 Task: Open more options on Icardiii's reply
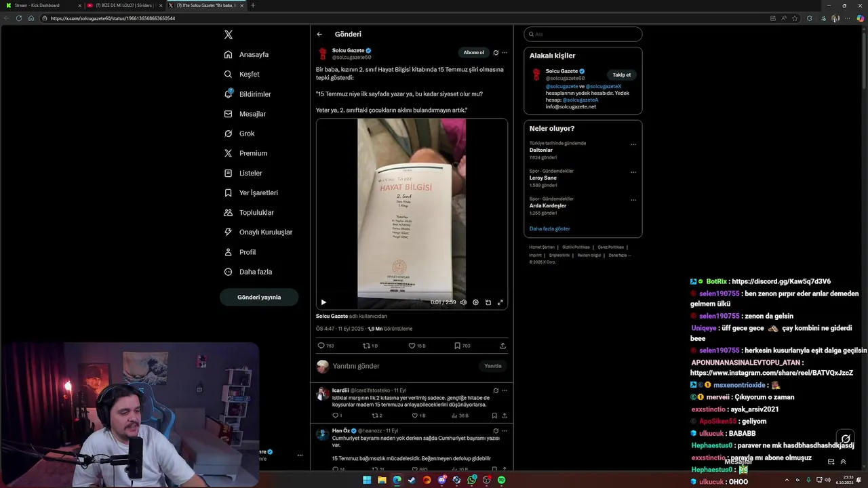pos(504,390)
